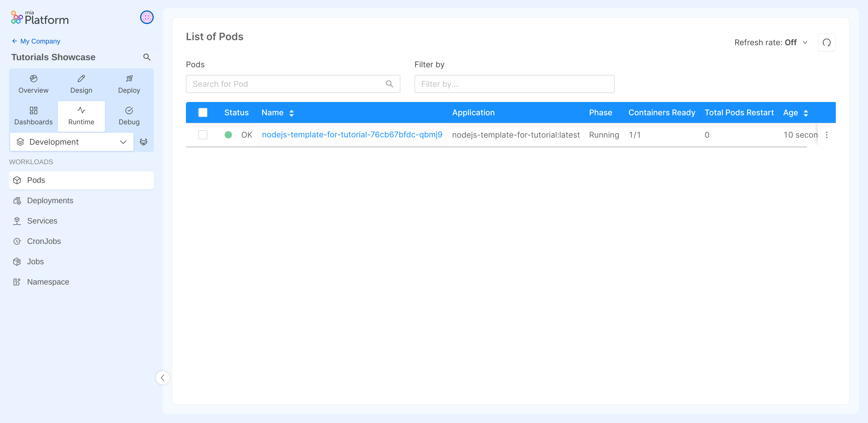
Task: Switch to the Dashboards section
Action: click(x=33, y=116)
